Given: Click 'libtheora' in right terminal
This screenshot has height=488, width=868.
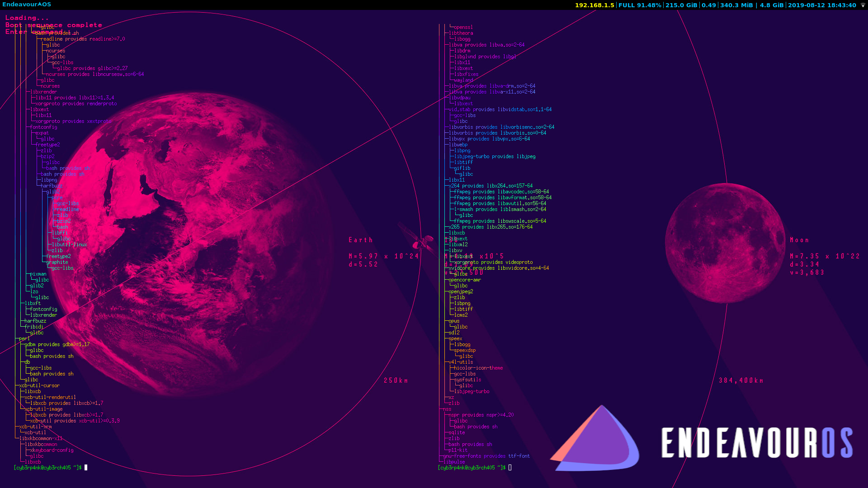Looking at the screenshot, I should (x=461, y=33).
